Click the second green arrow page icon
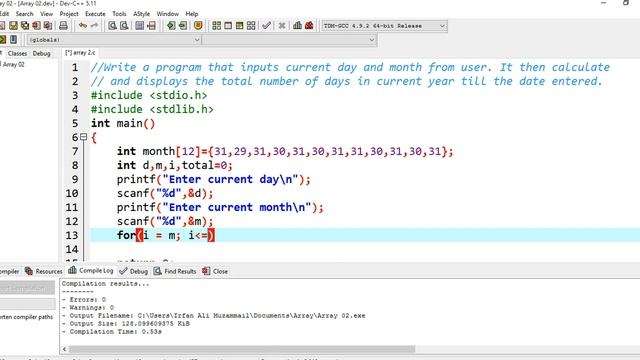This screenshot has width=640, height=360. (182, 26)
